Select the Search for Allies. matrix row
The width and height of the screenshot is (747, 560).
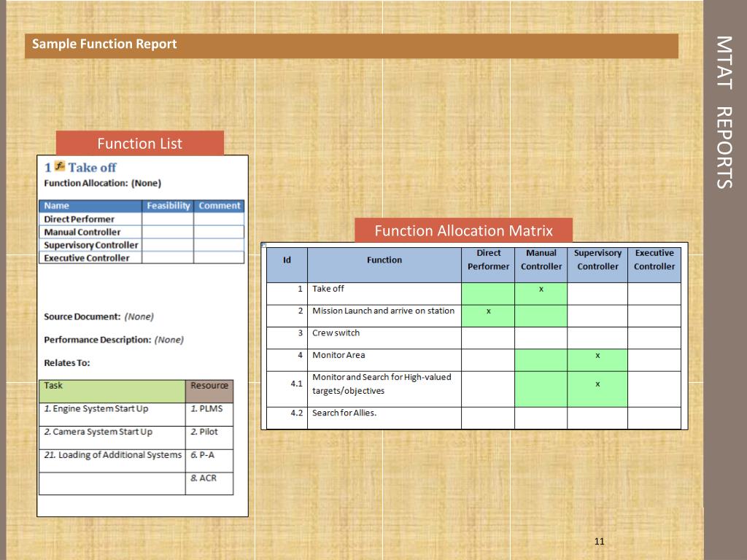tap(473, 418)
